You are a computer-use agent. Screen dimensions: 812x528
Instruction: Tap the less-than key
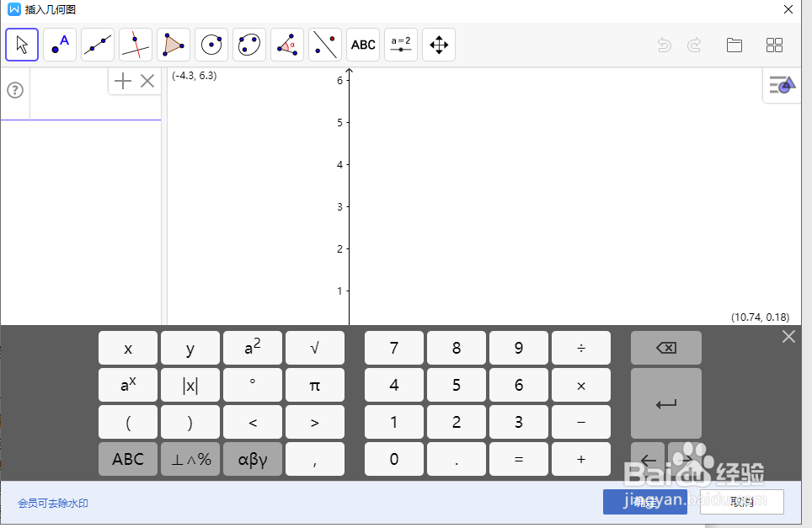pyautogui.click(x=253, y=422)
